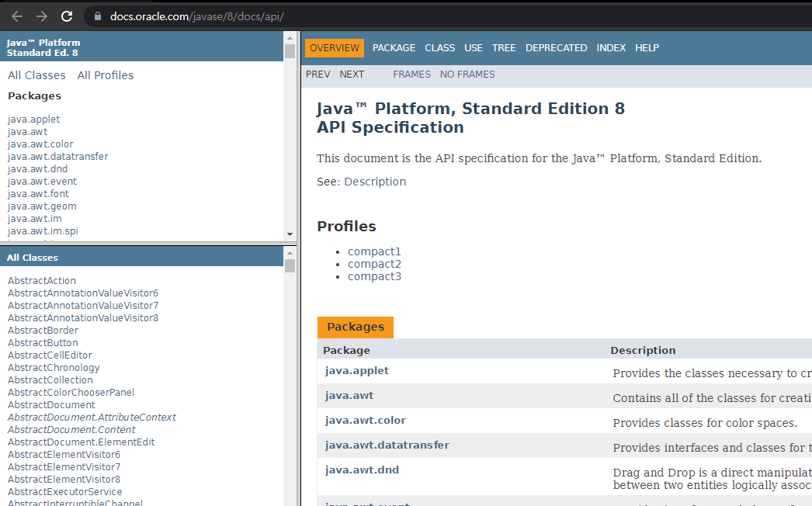Select java.awt.im in the left package list

coord(34,219)
